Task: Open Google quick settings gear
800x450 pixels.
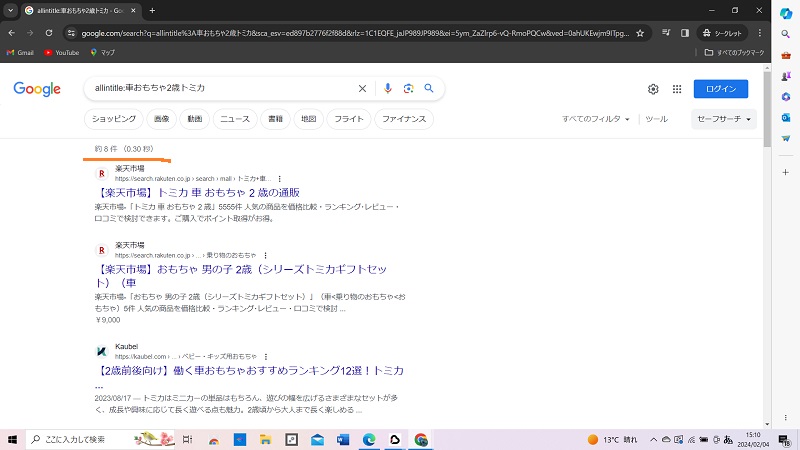Action: [x=653, y=89]
